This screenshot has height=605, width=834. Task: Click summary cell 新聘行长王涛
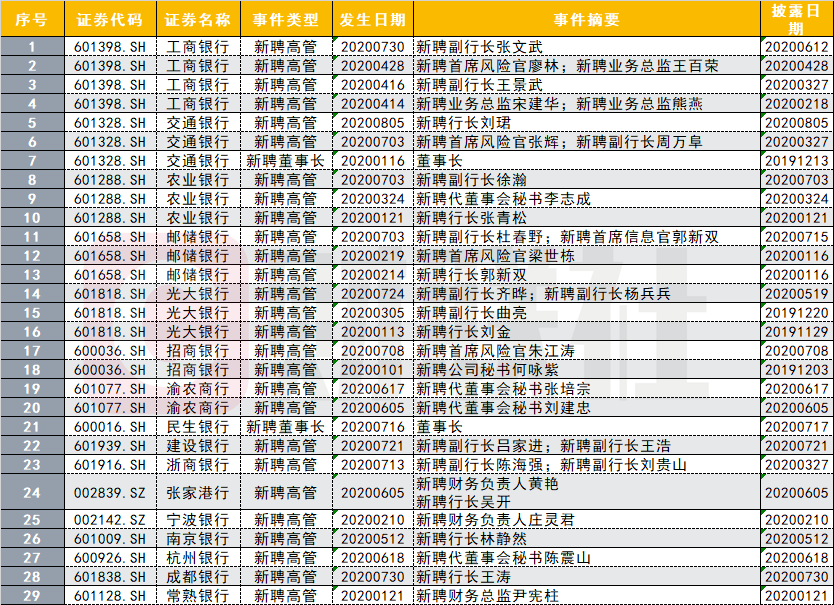point(587,577)
